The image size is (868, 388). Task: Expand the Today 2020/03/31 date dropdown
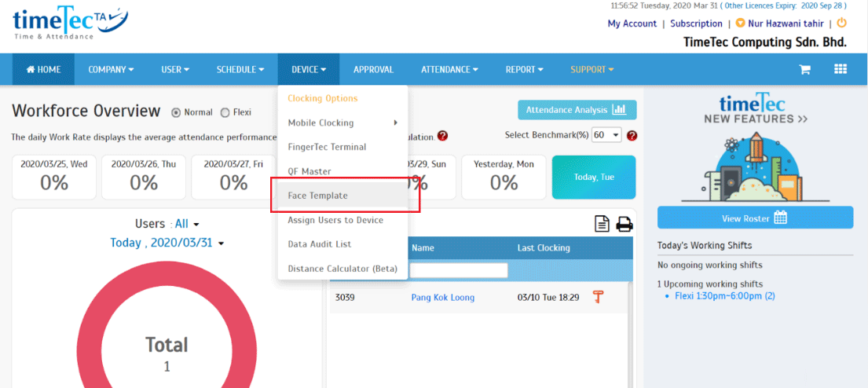[x=167, y=243]
